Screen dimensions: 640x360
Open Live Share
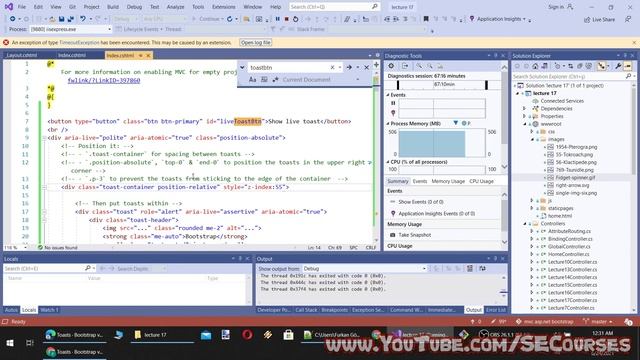pyautogui.click(x=599, y=19)
